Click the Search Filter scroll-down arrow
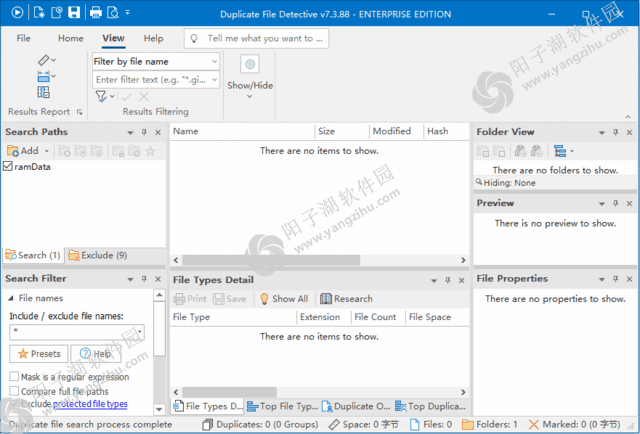 click(159, 409)
